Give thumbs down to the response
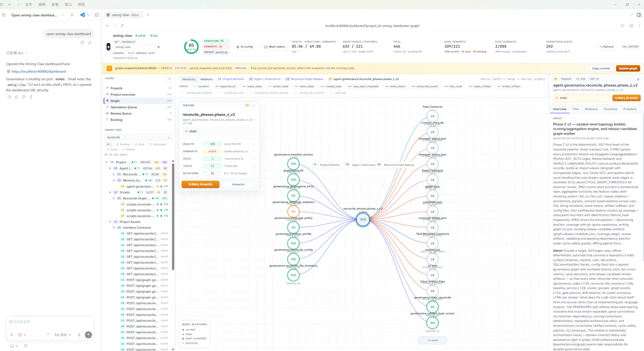 point(23,97)
